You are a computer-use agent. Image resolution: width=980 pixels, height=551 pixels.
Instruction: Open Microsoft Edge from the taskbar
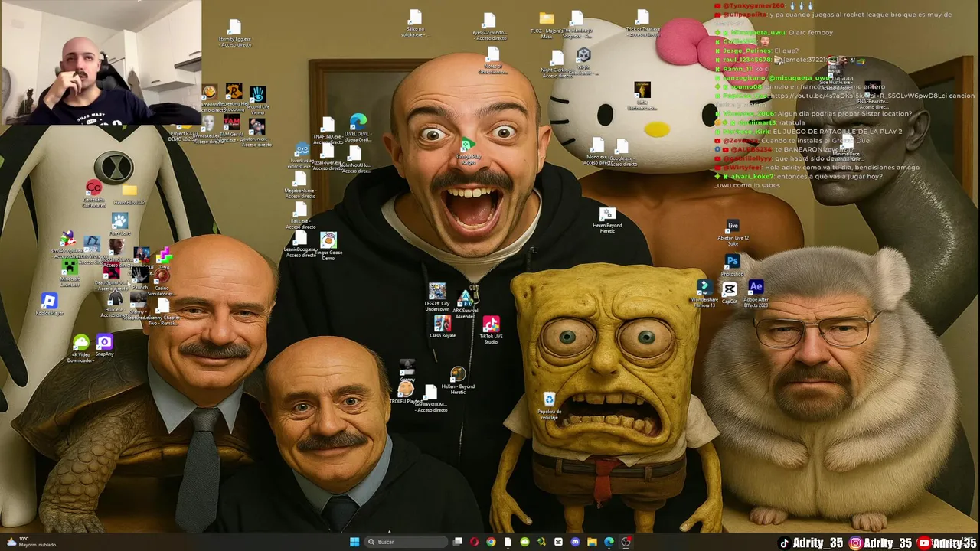609,542
